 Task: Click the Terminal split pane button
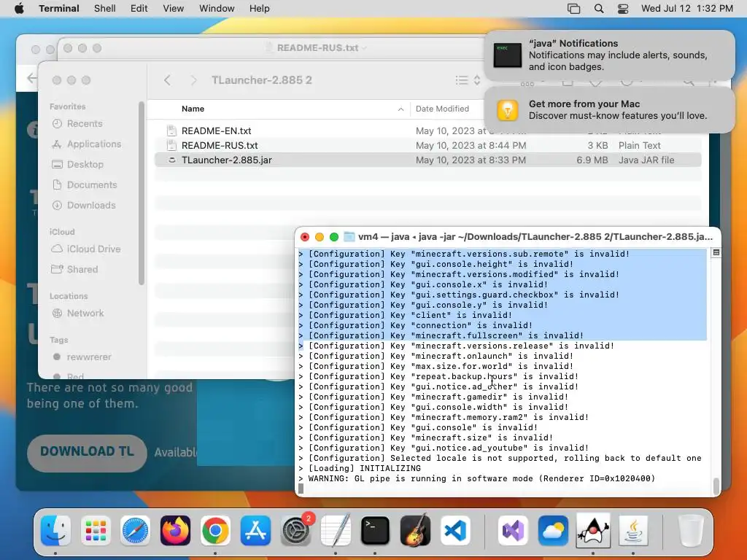pos(716,252)
